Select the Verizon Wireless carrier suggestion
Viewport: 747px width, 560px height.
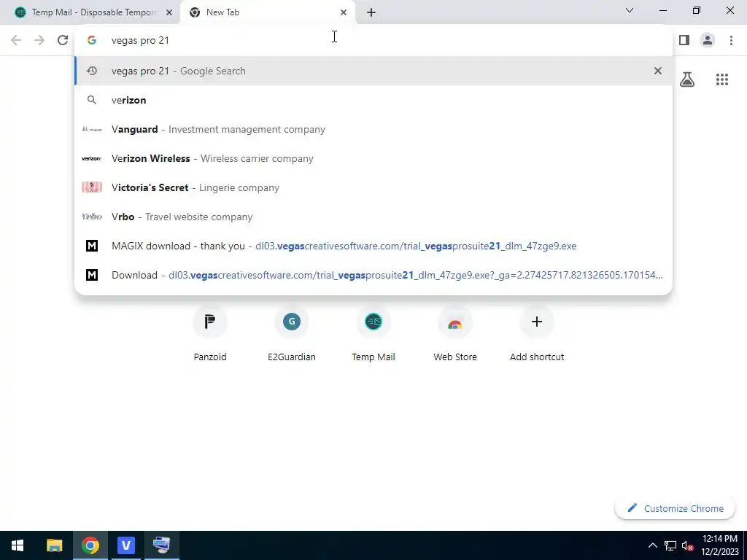(373, 158)
